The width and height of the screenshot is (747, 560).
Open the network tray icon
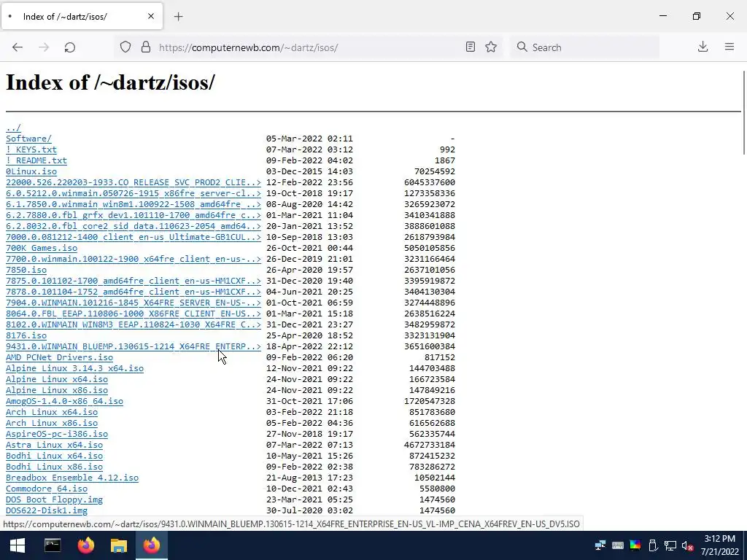point(670,545)
